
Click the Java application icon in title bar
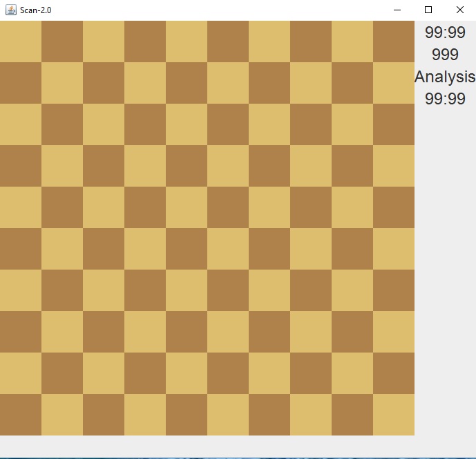pyautogui.click(x=10, y=10)
